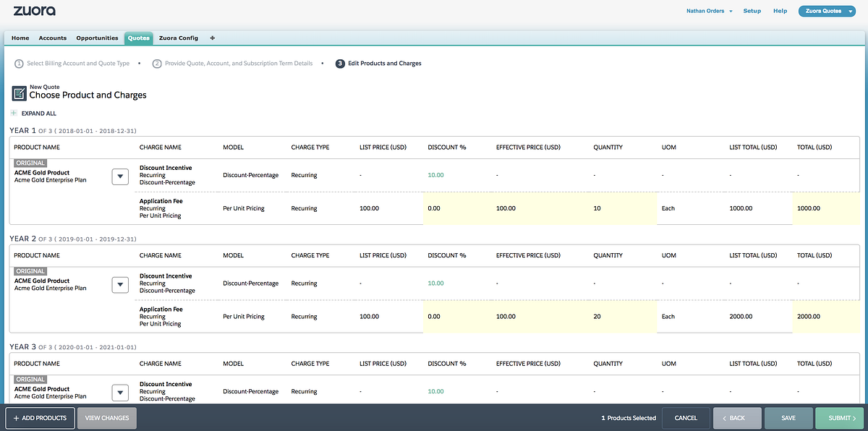The image size is (868, 431).
Task: Click Year 2 ORIGINAL badge
Action: (x=30, y=271)
